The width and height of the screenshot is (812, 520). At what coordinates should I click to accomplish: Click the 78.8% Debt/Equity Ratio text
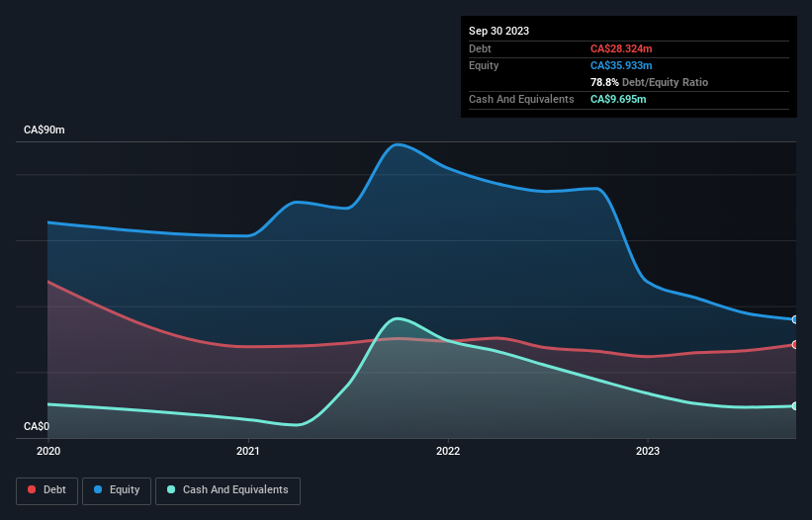[649, 82]
